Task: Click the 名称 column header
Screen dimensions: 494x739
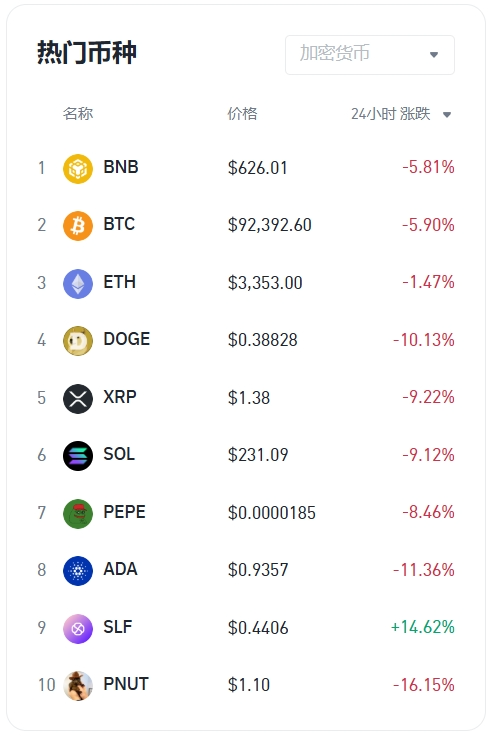Action: point(78,114)
